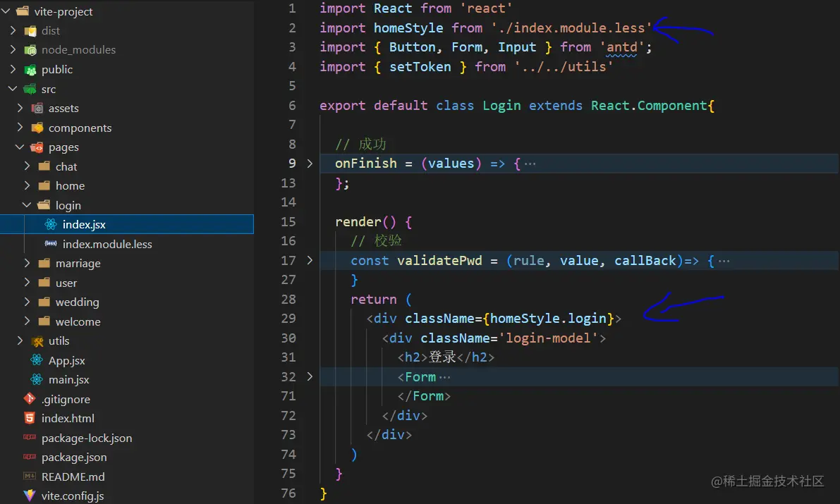Click the HTML5 icon beside index.html

click(30, 418)
